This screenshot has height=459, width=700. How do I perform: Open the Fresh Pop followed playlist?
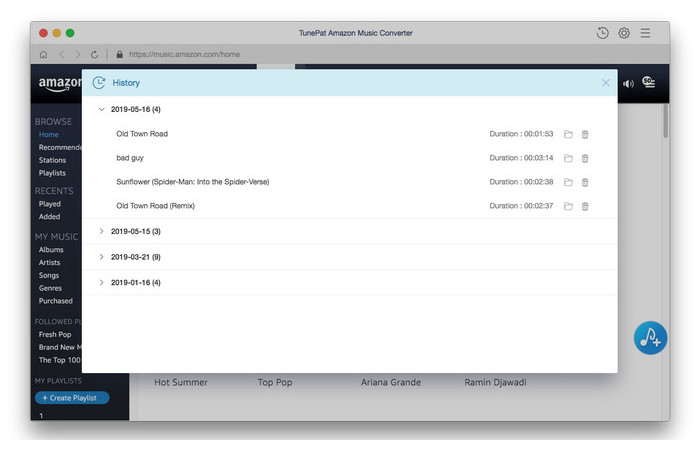55,334
